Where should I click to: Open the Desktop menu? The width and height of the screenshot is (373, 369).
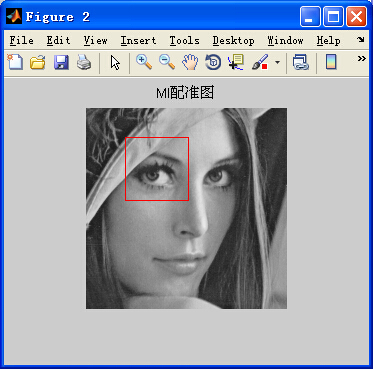(233, 41)
